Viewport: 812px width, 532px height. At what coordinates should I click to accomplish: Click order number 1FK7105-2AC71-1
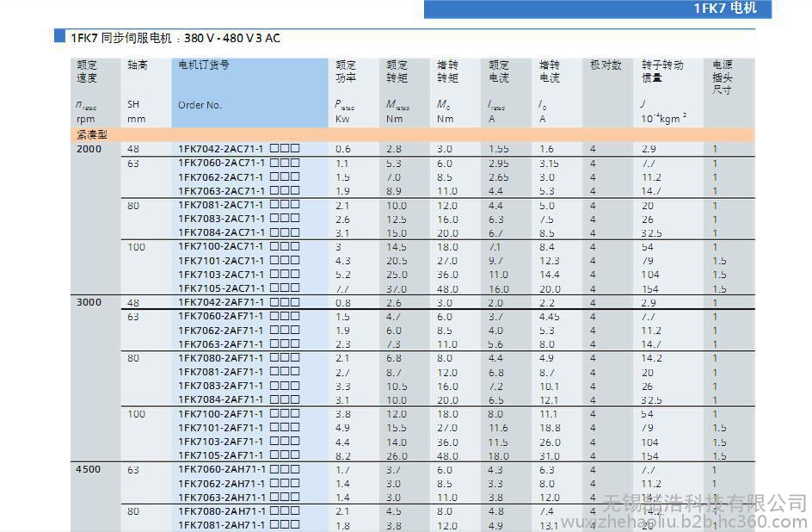(220, 289)
